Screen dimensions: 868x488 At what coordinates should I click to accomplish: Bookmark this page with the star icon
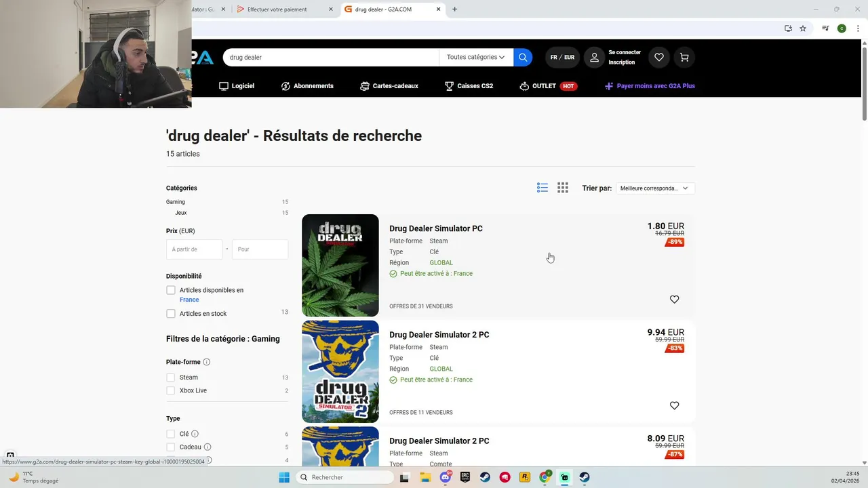[803, 28]
